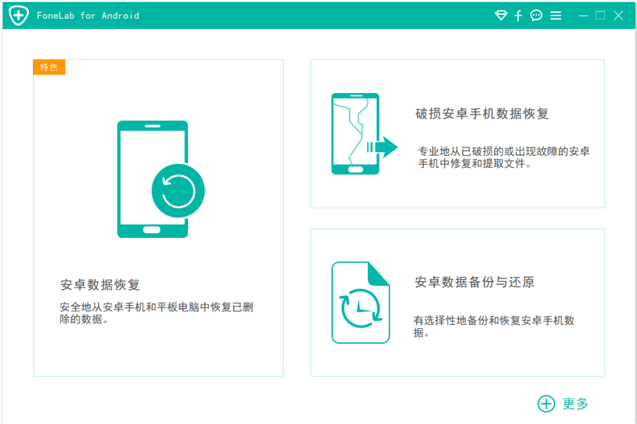Click description 专业地从已破损的或出现故障的安卓手机中修复和提取文件
Screen dimensions: 637x424
pos(504,157)
